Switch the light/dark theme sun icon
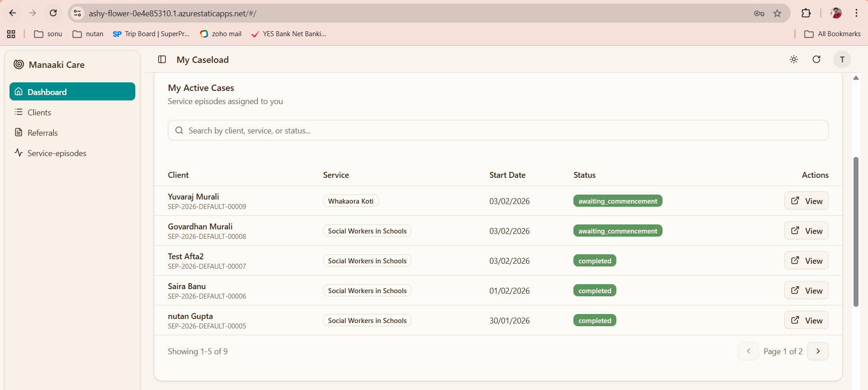Screen dimensions: 868x390 794,59
